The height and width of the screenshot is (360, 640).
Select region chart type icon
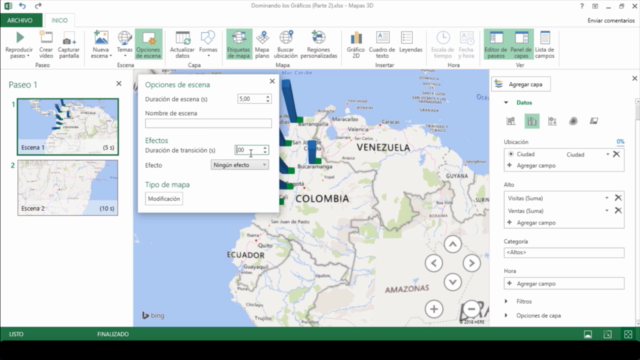[x=594, y=121]
